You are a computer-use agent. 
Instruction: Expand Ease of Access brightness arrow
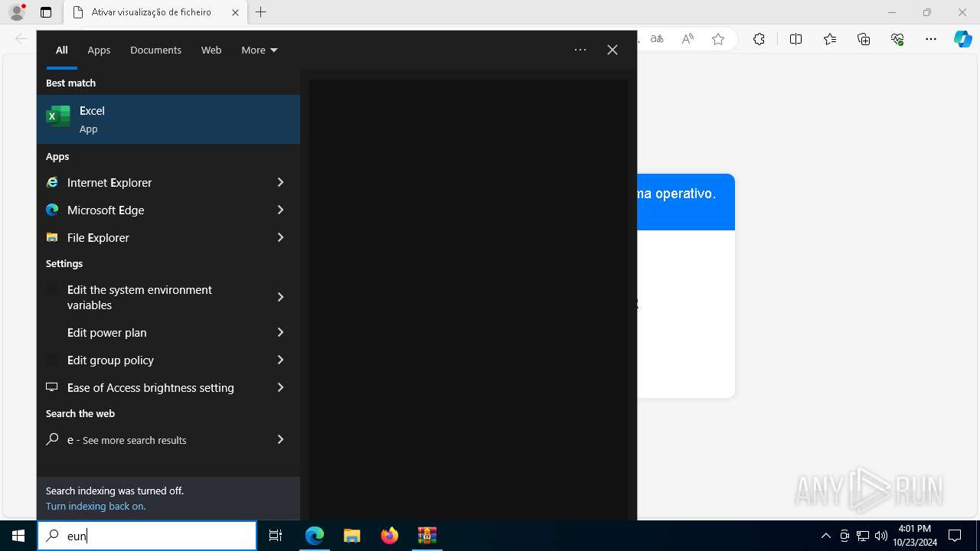(280, 387)
